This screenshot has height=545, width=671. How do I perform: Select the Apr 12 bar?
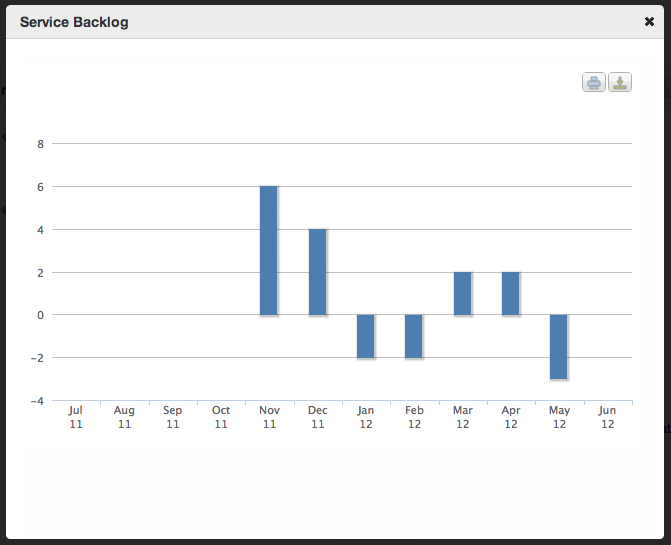pyautogui.click(x=510, y=293)
